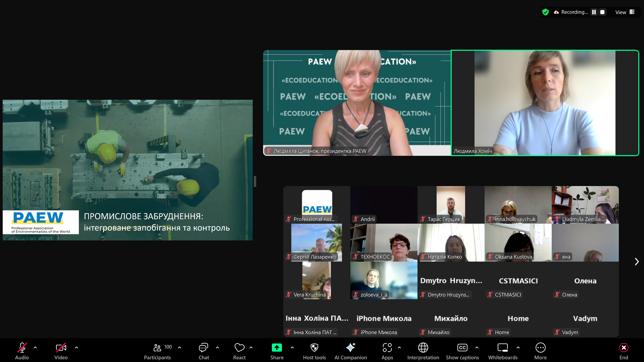Viewport: 644px width, 362px height.
Task: Start screen sharing with Share
Action: 277,351
